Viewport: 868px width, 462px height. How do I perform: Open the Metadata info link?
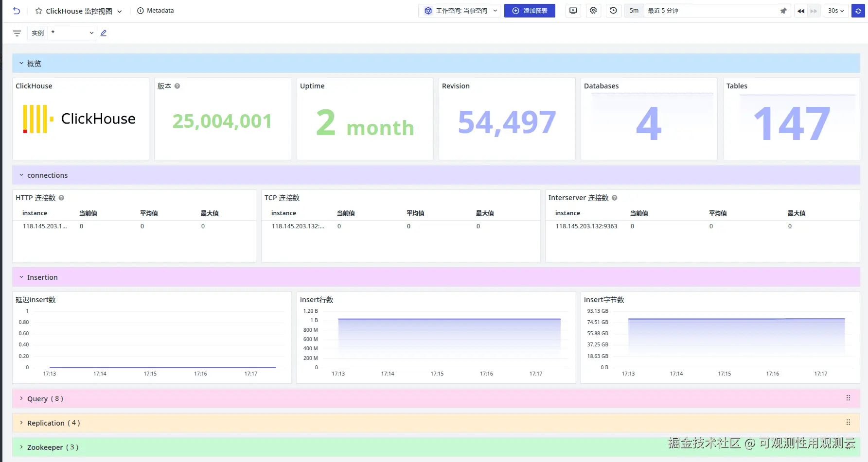156,11
